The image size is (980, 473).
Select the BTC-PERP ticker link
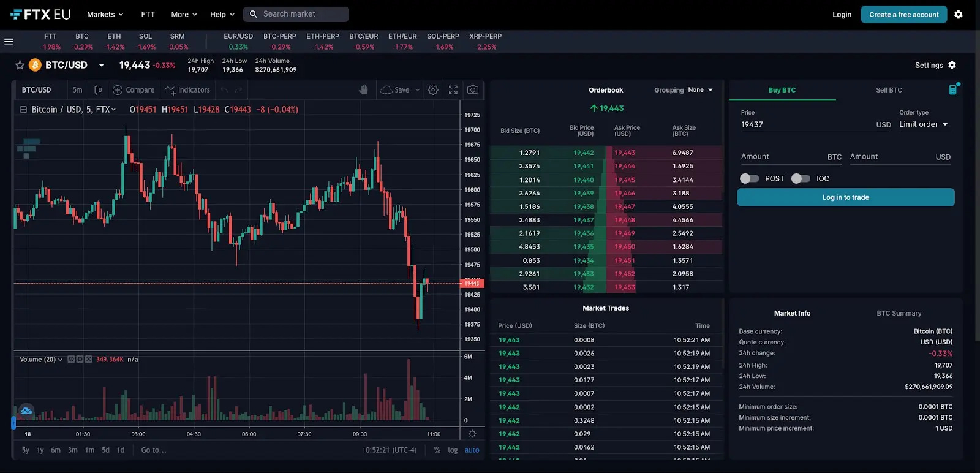279,41
